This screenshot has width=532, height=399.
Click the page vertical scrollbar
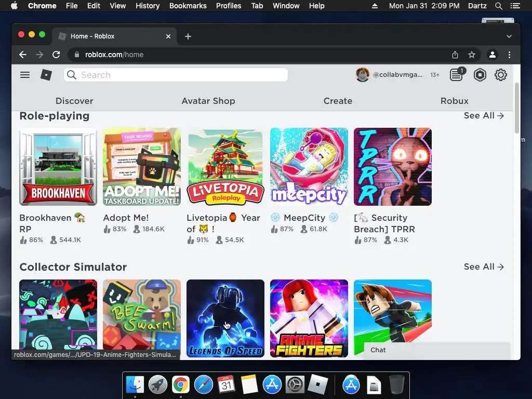(x=517, y=108)
